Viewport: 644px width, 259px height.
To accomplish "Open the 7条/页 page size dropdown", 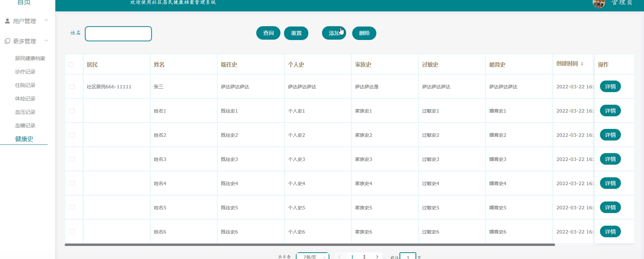I will tap(313, 256).
